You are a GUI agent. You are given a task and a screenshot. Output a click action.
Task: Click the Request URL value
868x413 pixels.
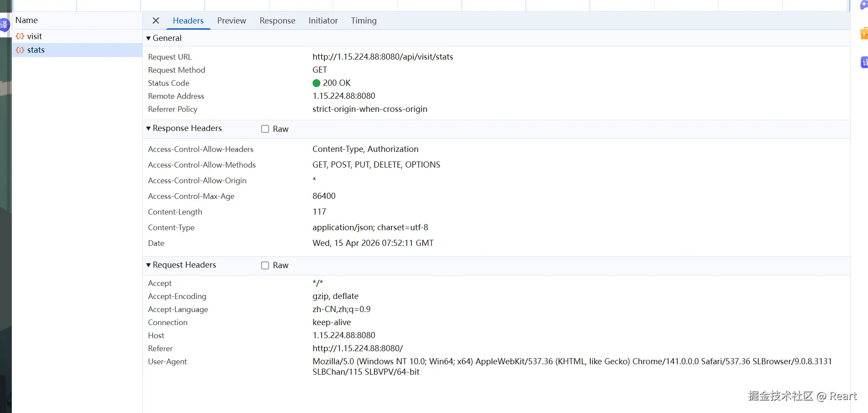(x=383, y=57)
